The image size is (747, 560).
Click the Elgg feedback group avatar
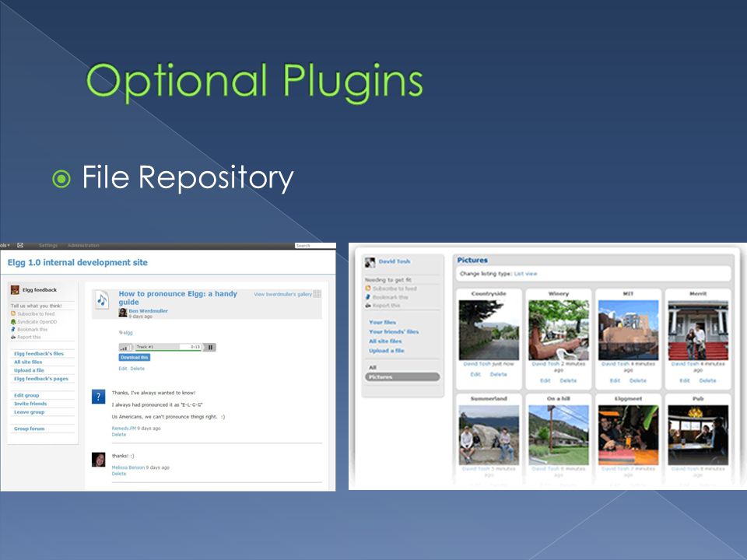[15, 289]
